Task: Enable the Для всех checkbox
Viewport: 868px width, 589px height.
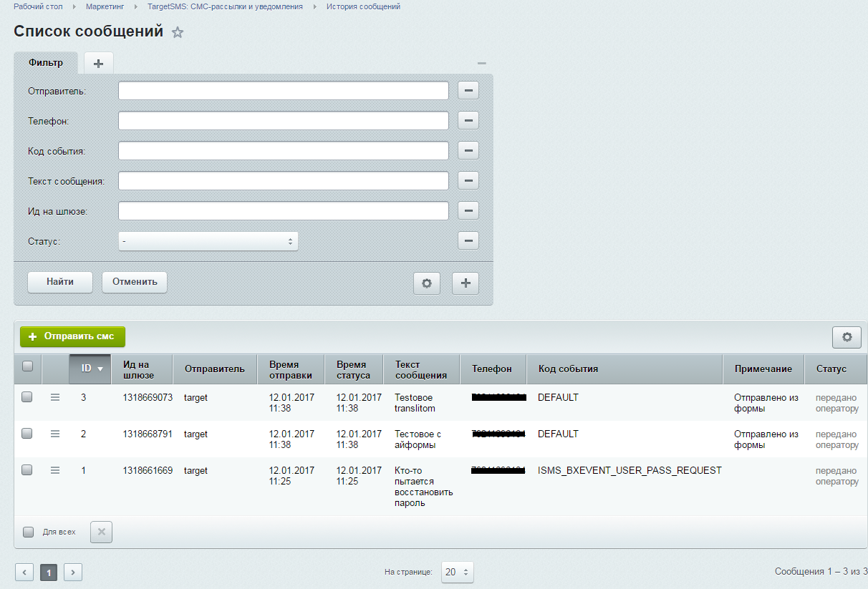Action: click(29, 532)
